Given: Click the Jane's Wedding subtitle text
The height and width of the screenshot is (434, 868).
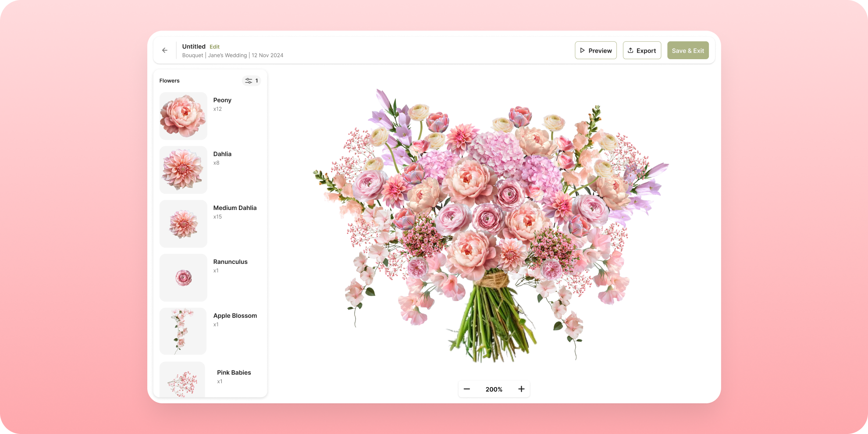Looking at the screenshot, I should (x=227, y=55).
